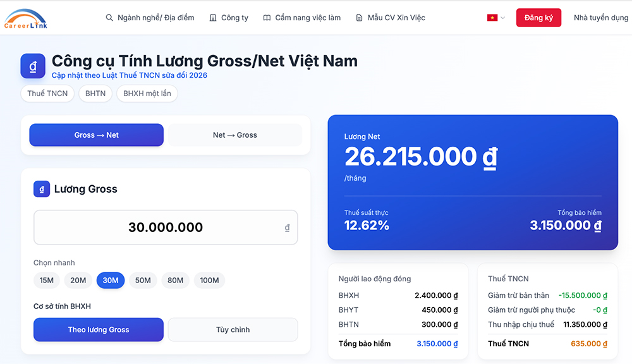The height and width of the screenshot is (364, 632).
Task: Go to Nhà tuyển dụng link
Action: [600, 18]
